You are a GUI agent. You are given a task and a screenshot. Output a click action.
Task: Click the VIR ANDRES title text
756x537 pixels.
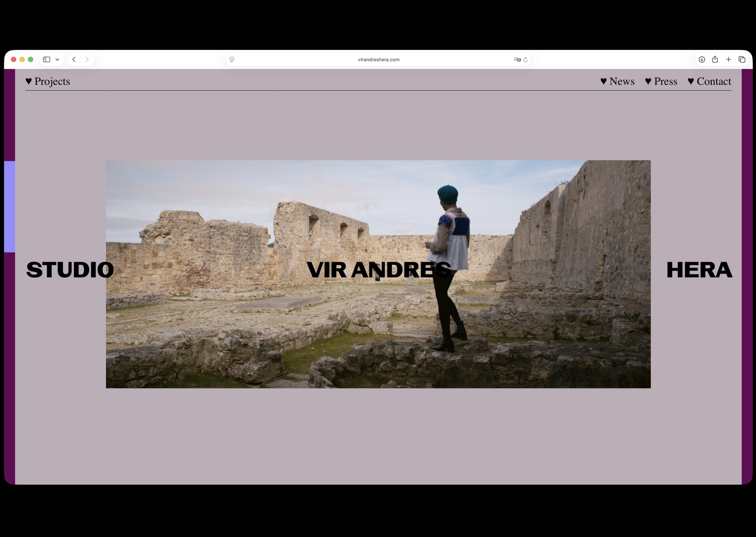coord(379,270)
